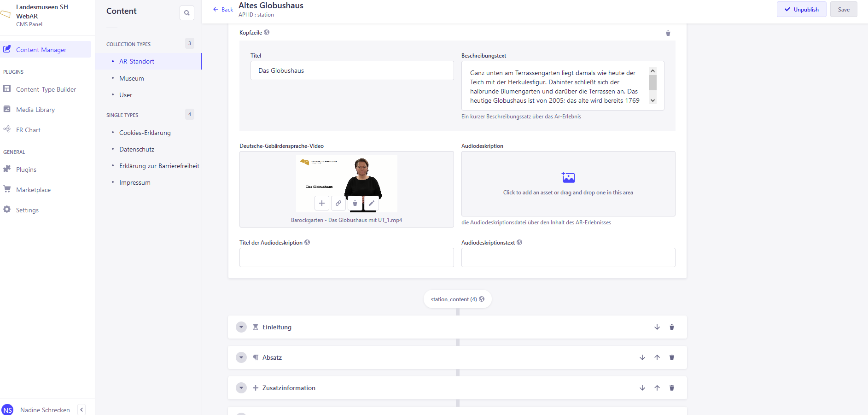
Task: Click the Audiodeskriptionstext input
Action: pyautogui.click(x=568, y=257)
